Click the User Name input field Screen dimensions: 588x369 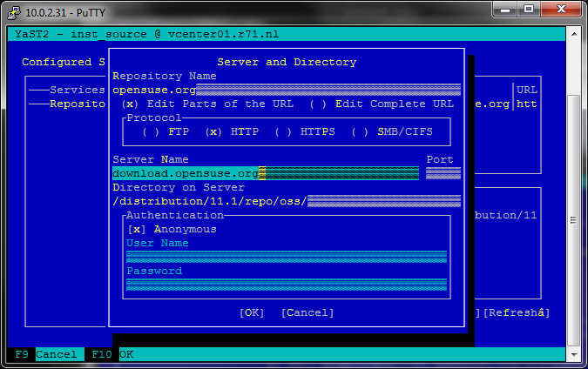287,257
